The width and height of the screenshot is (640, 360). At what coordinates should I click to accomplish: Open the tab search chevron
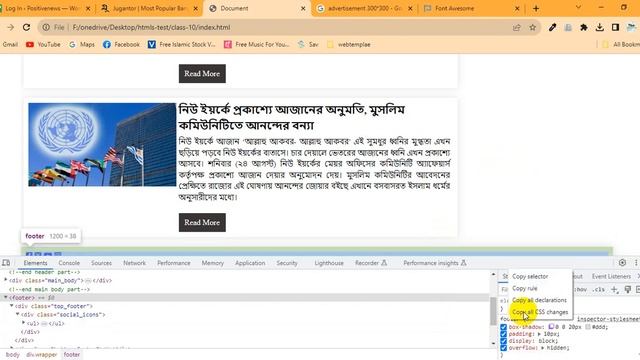[578, 7]
